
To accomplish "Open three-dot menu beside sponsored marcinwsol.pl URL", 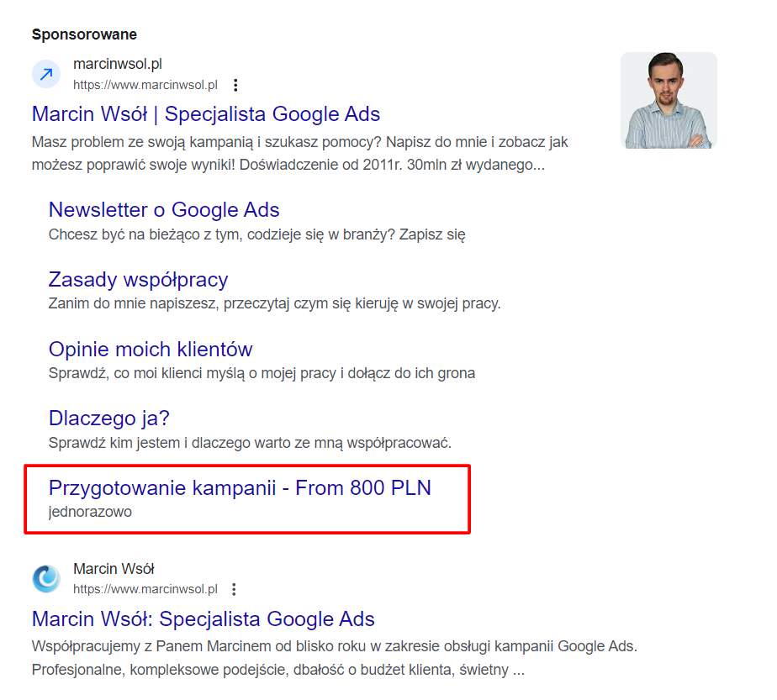I will coord(235,85).
